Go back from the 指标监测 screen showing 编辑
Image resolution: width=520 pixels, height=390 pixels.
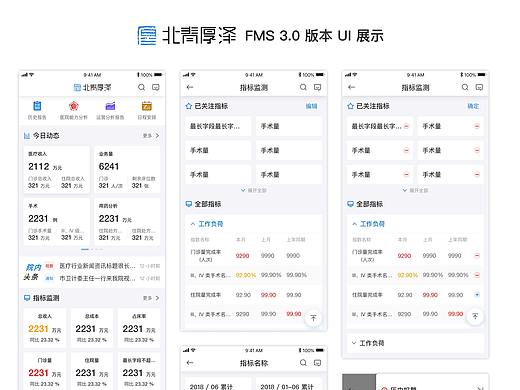coord(190,87)
